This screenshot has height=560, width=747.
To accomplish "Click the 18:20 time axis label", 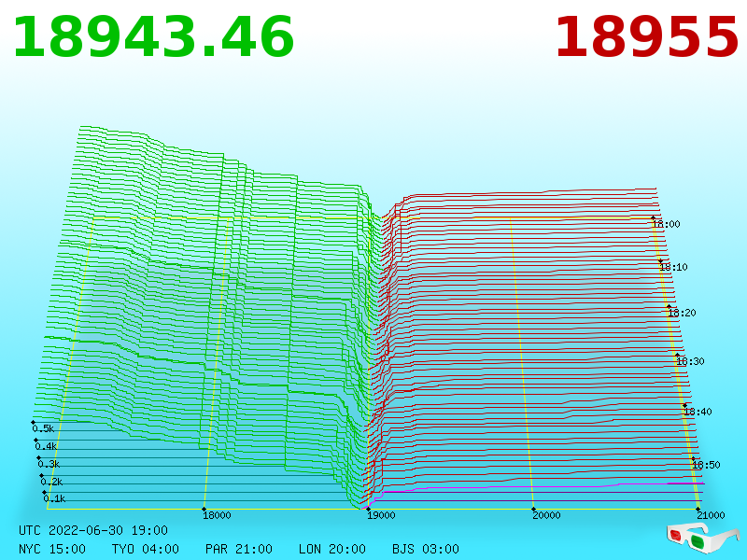I will coord(683,313).
